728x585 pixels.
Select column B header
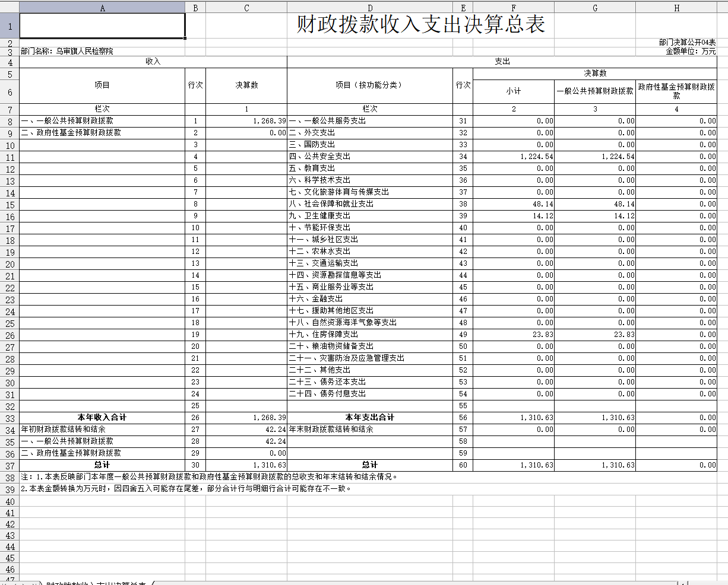coord(195,8)
